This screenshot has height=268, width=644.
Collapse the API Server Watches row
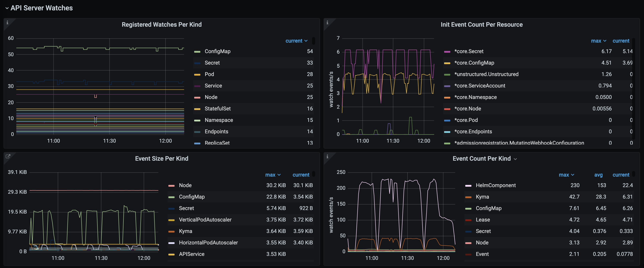(7, 8)
